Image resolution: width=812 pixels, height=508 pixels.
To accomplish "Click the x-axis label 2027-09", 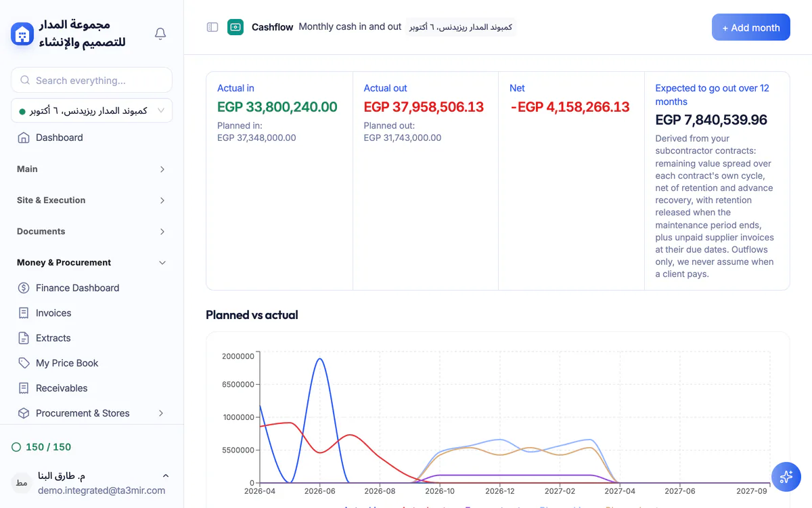I will point(751,491).
